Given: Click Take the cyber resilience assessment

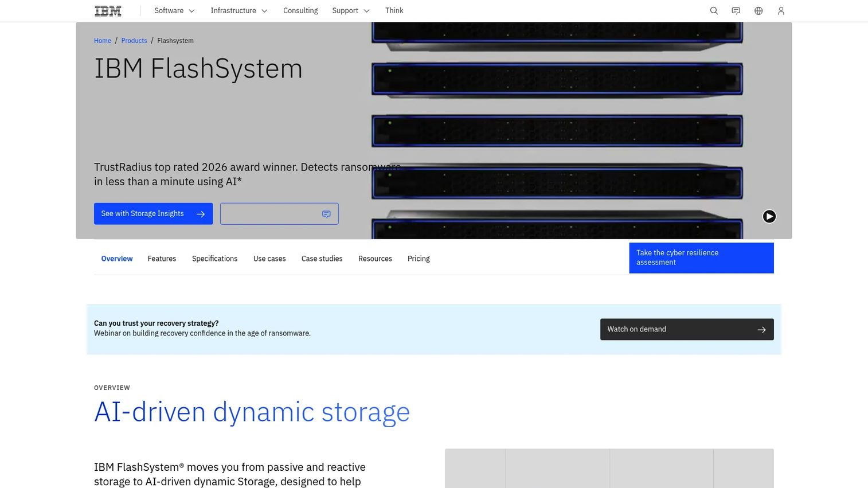Looking at the screenshot, I should [x=701, y=258].
